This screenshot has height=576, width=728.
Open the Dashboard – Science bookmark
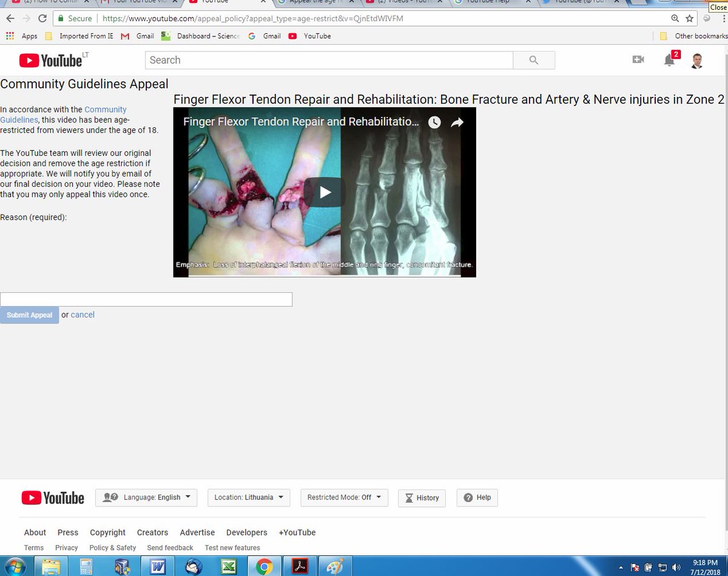click(201, 36)
